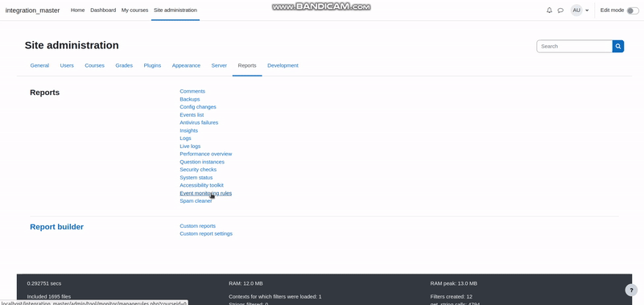
Task: Open My courses in the top navigation
Action: pyautogui.click(x=134, y=10)
